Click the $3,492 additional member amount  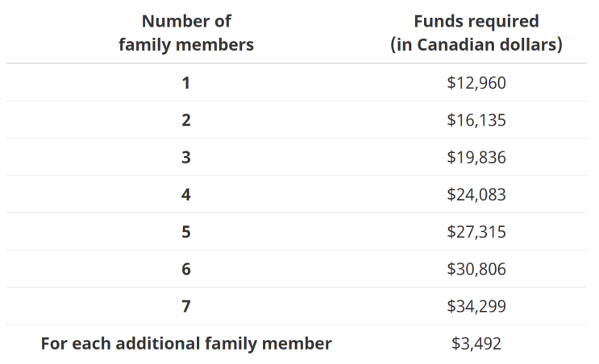click(476, 344)
